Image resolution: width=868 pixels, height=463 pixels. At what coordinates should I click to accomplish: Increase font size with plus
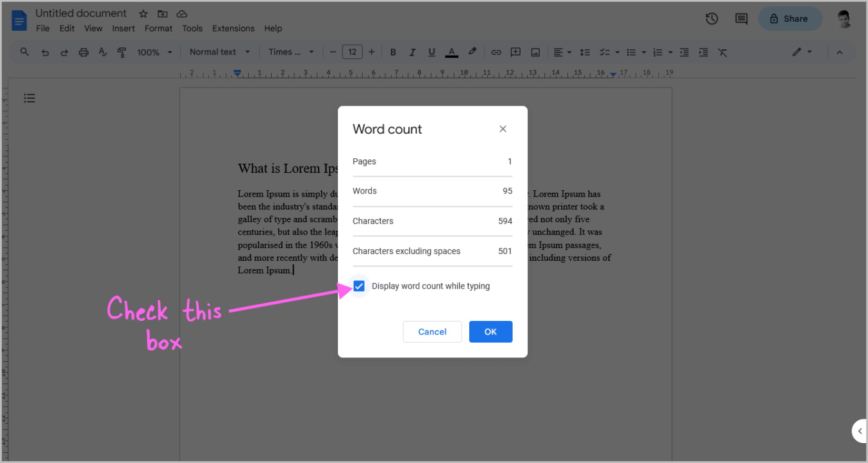pyautogui.click(x=371, y=52)
